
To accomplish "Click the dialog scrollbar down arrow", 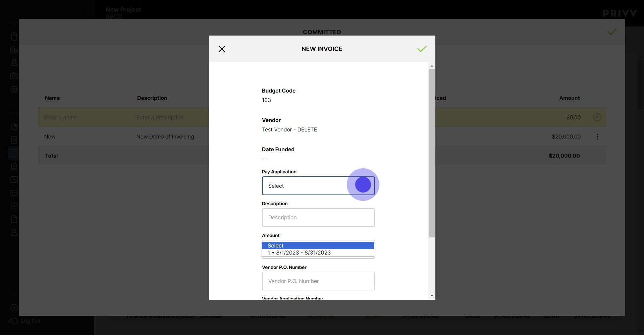I will click(x=432, y=296).
